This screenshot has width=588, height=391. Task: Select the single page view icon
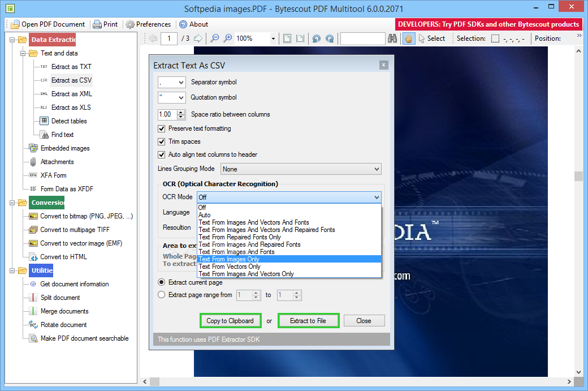click(x=287, y=38)
